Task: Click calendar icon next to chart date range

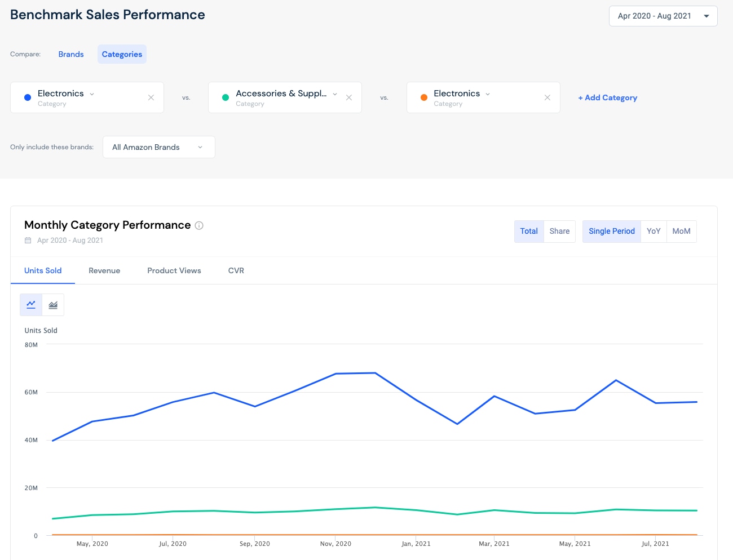Action: click(x=28, y=241)
